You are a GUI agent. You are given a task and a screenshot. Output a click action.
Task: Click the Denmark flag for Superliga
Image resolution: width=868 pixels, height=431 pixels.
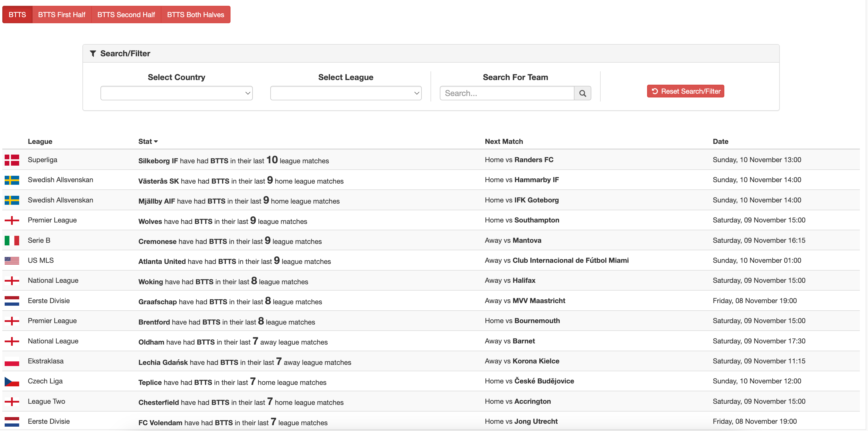12,160
